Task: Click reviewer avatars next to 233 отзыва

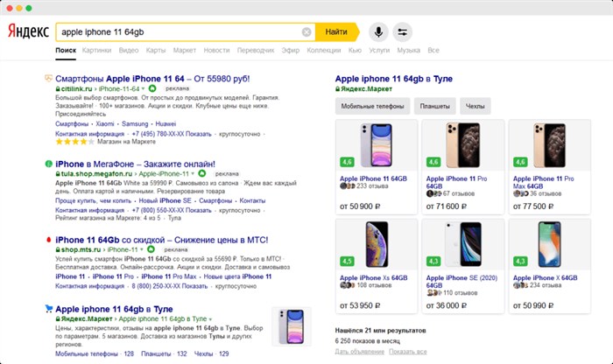Action: pyautogui.click(x=347, y=185)
